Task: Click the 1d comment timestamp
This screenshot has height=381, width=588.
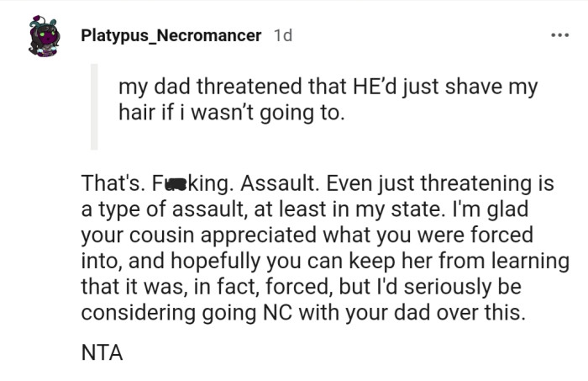Action: [x=283, y=35]
